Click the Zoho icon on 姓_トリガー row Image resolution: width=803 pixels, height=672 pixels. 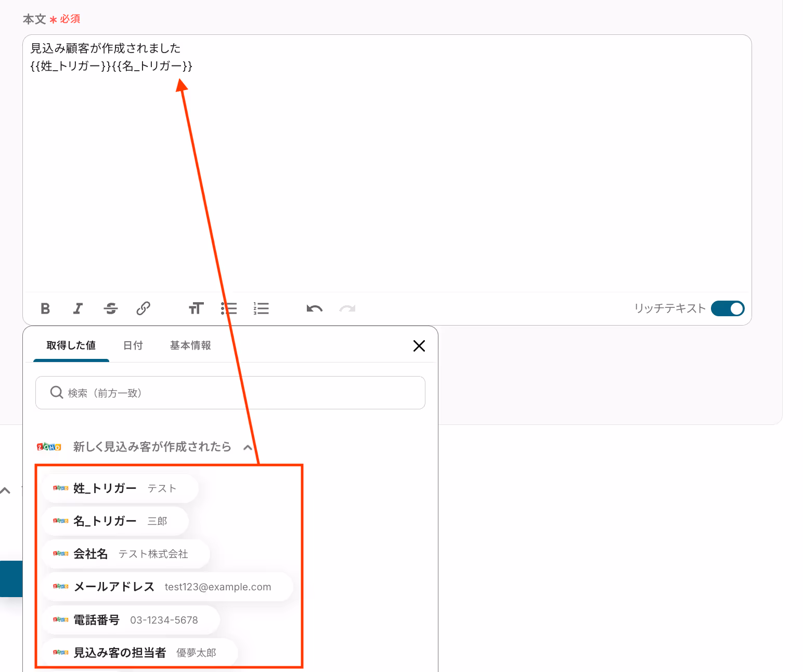click(61, 488)
